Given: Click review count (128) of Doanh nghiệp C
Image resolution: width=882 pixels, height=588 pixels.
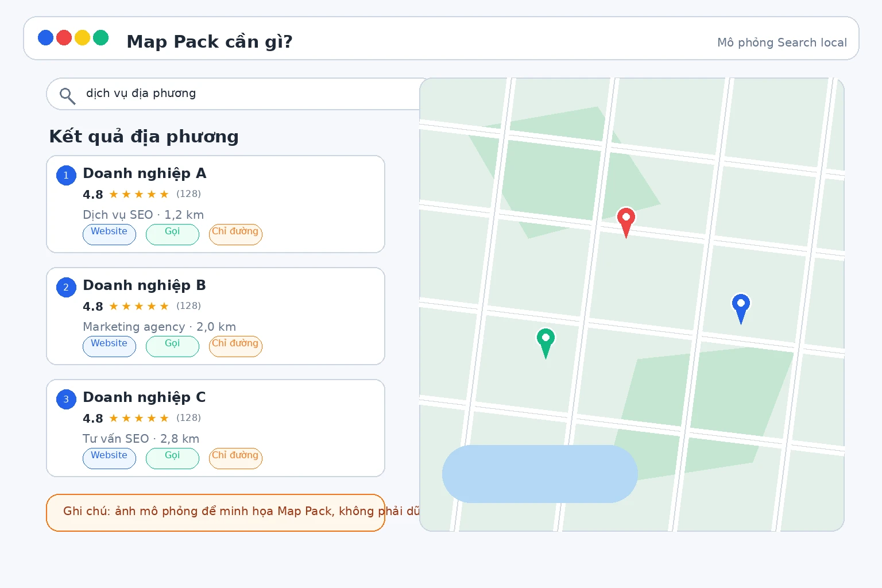Looking at the screenshot, I should [188, 418].
